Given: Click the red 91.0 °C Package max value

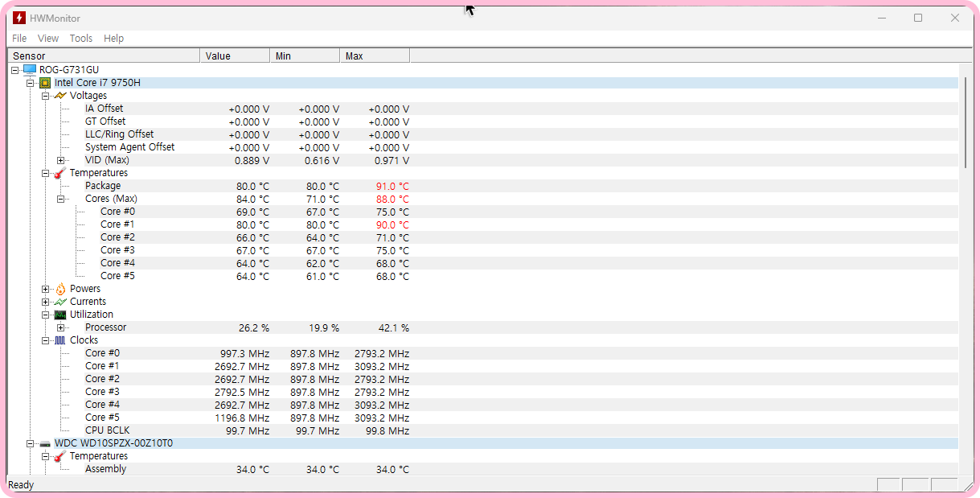Looking at the screenshot, I should click(392, 186).
